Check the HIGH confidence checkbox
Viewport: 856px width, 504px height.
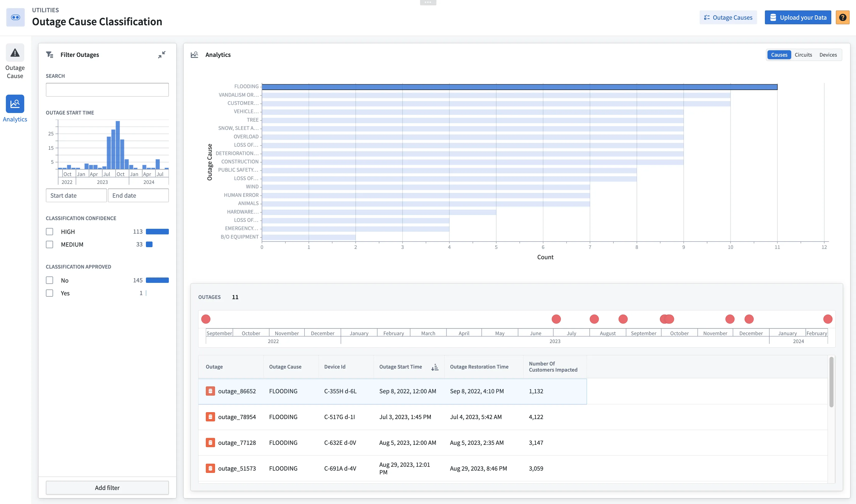coord(49,232)
